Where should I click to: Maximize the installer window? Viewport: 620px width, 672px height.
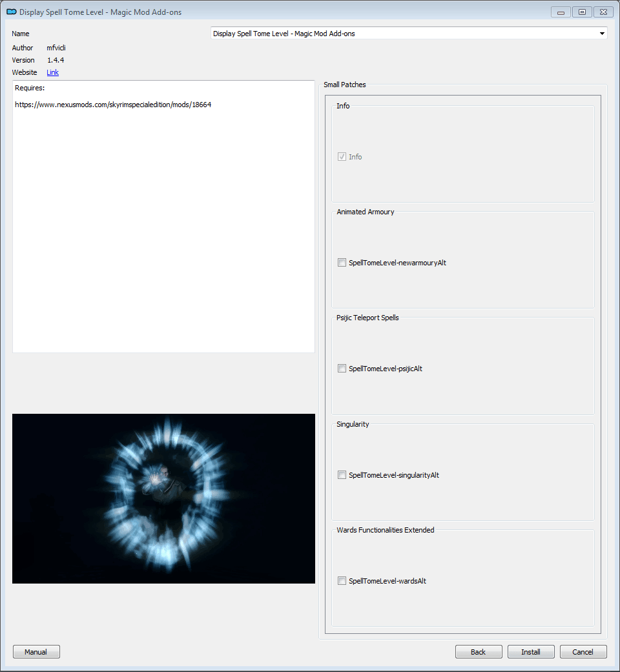(582, 12)
